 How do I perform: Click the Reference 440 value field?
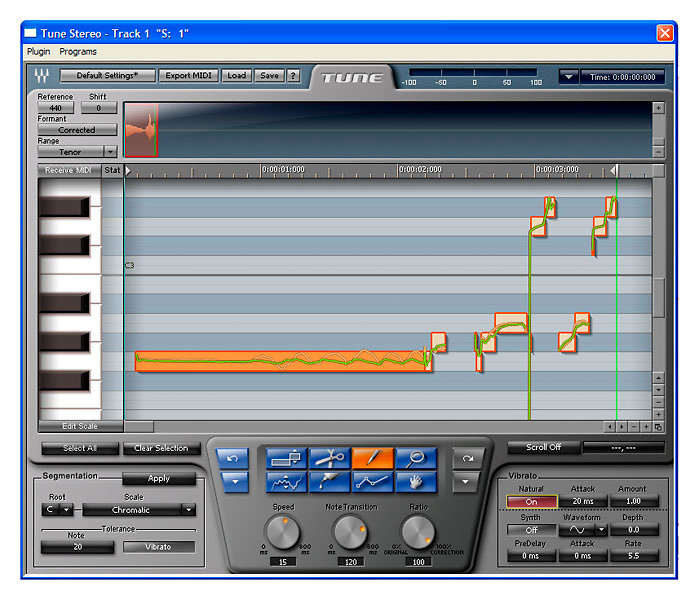point(56,108)
